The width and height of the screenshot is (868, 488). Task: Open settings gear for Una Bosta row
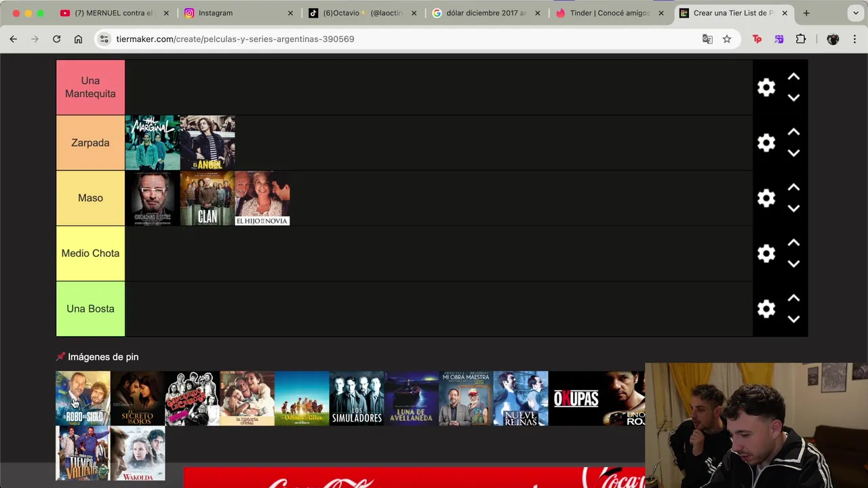(766, 308)
